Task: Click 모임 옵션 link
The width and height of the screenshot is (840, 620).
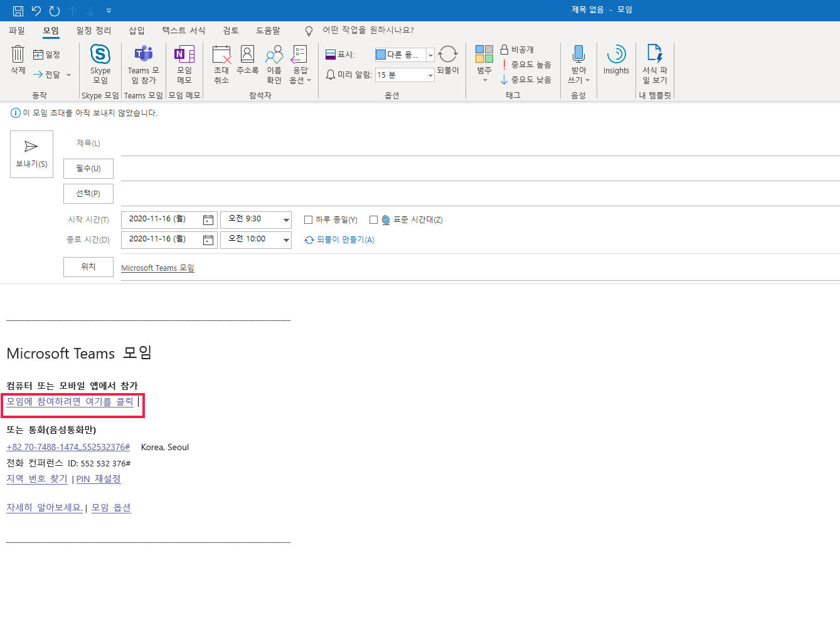Action: pos(111,508)
